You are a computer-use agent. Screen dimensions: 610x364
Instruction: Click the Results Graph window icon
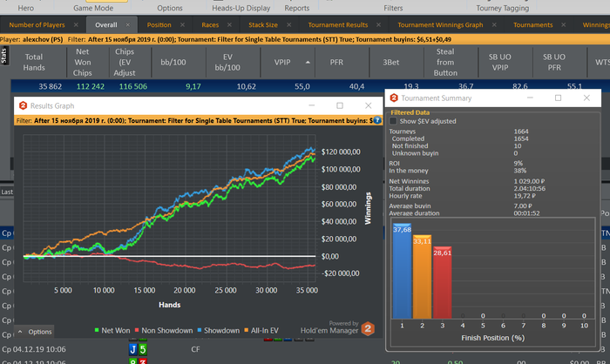[x=23, y=105]
